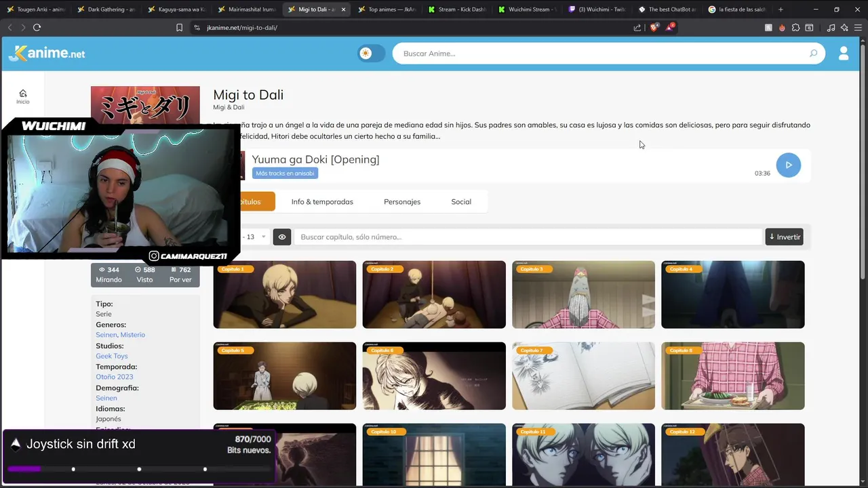
Task: Open the Misterio genre link
Action: coord(133,335)
